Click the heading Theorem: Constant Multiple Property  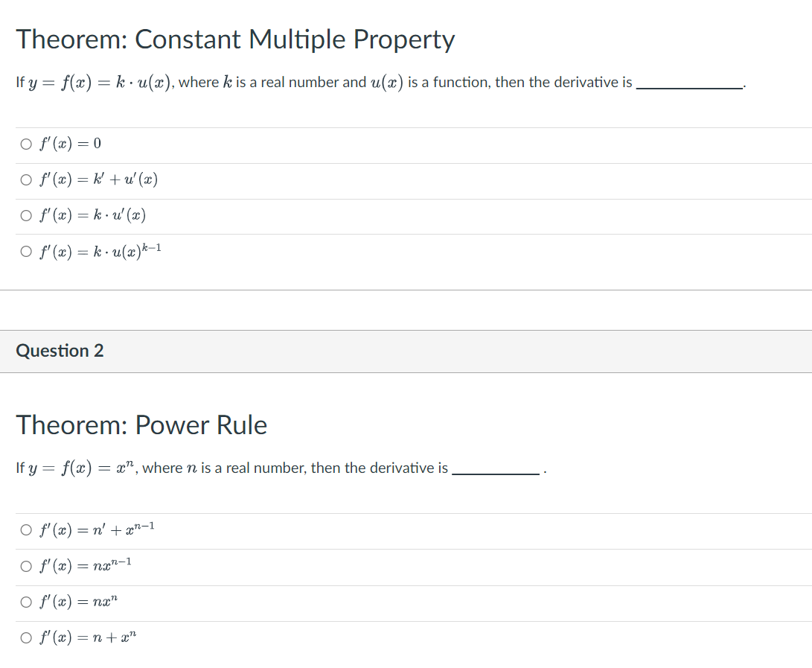(236, 39)
